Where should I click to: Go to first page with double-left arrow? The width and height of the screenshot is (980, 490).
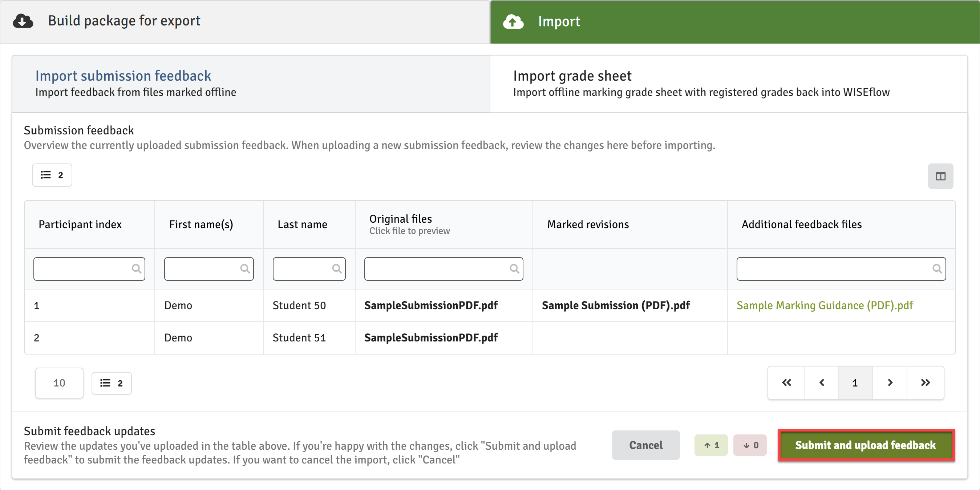pyautogui.click(x=786, y=383)
